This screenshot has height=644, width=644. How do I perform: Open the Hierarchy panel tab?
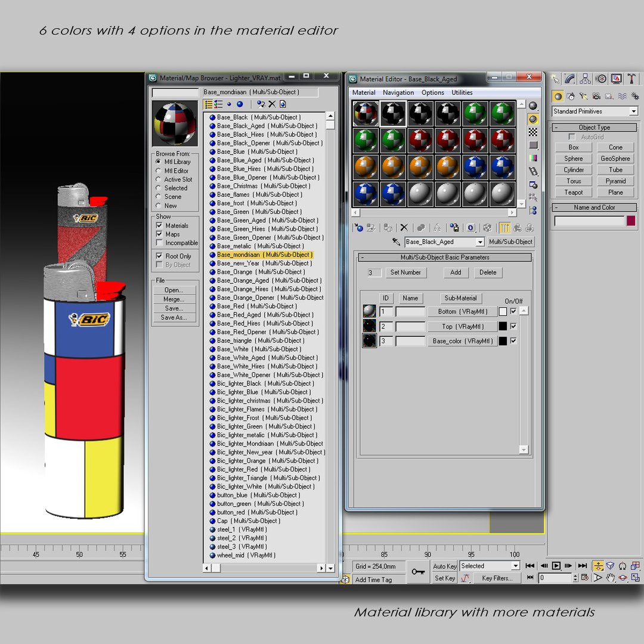point(586,79)
